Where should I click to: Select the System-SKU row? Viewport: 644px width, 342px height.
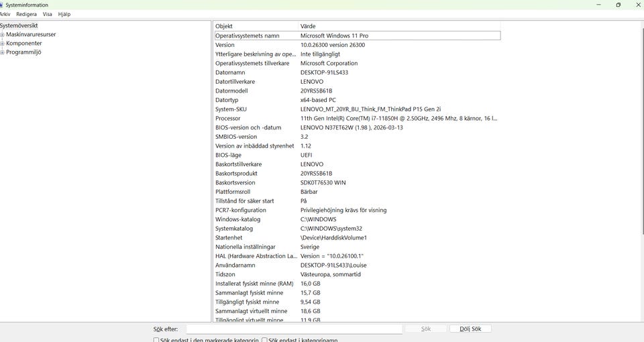358,109
